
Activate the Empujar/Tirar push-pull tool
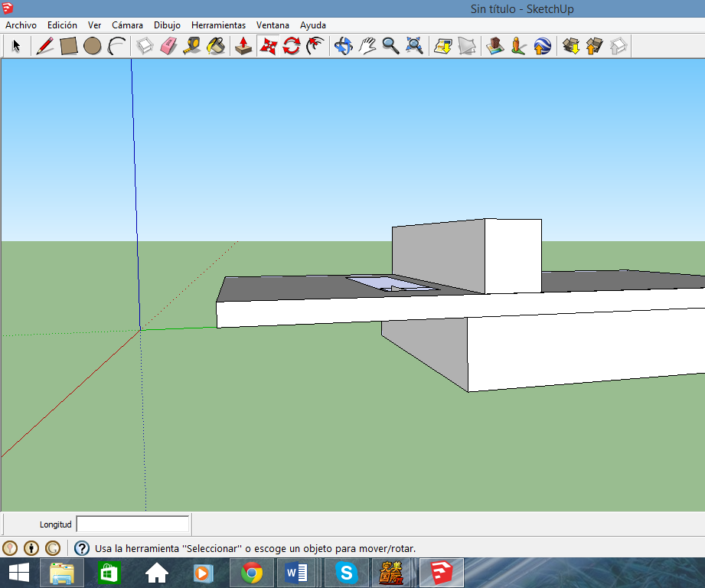[243, 46]
